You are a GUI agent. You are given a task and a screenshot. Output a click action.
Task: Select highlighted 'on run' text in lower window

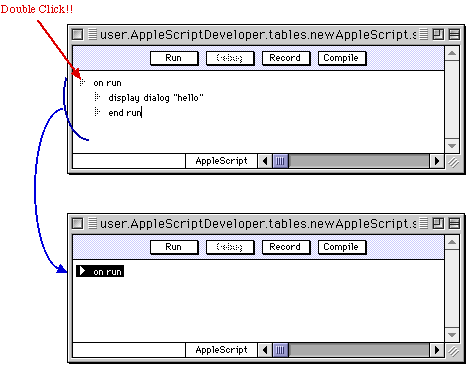coord(107,272)
